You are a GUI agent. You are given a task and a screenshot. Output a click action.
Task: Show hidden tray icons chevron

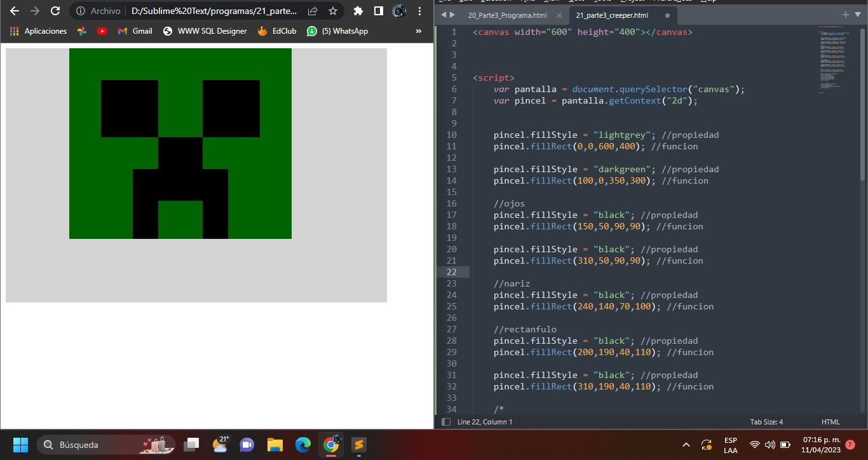(686, 445)
